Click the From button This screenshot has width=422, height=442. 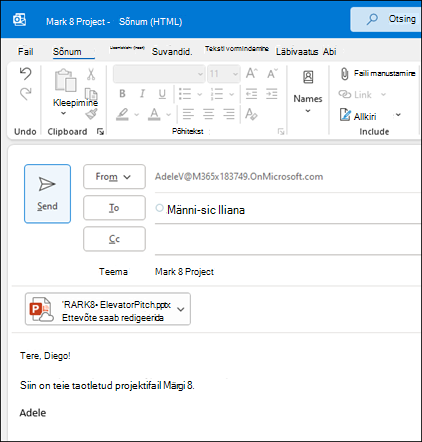coord(114,177)
